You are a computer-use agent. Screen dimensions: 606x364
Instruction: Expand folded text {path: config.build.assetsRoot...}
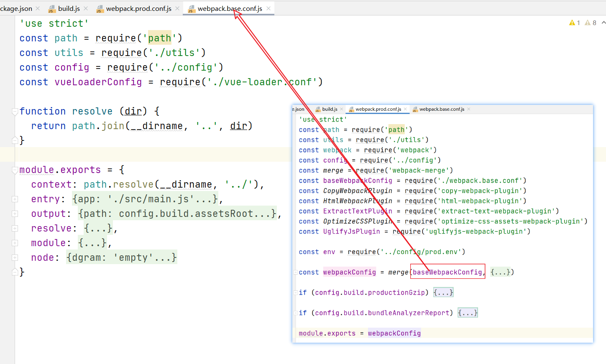point(177,214)
